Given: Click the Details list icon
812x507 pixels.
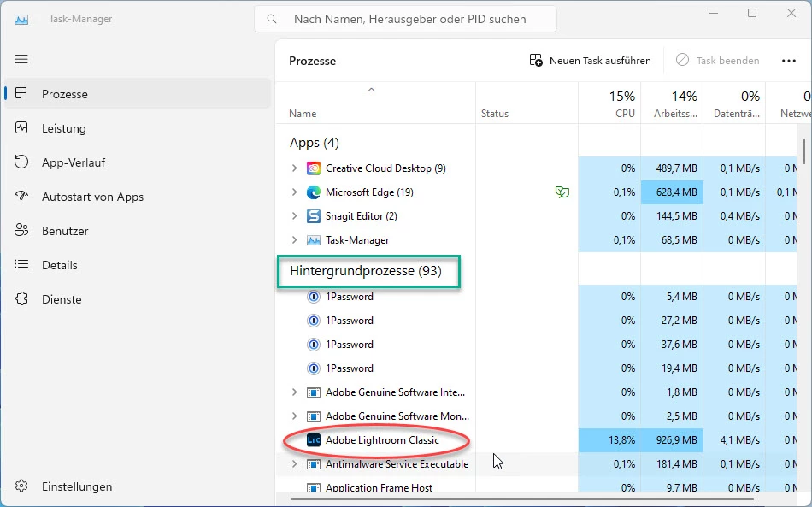Looking at the screenshot, I should click(21, 265).
